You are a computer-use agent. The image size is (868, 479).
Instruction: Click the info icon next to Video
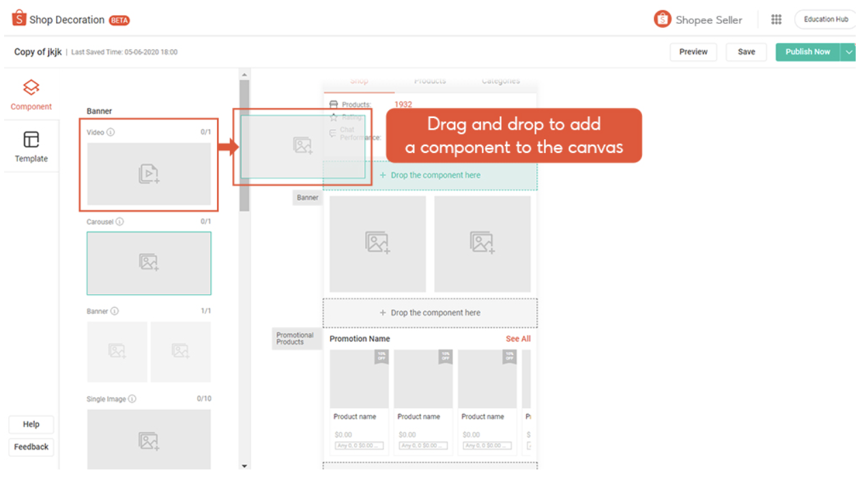(111, 132)
